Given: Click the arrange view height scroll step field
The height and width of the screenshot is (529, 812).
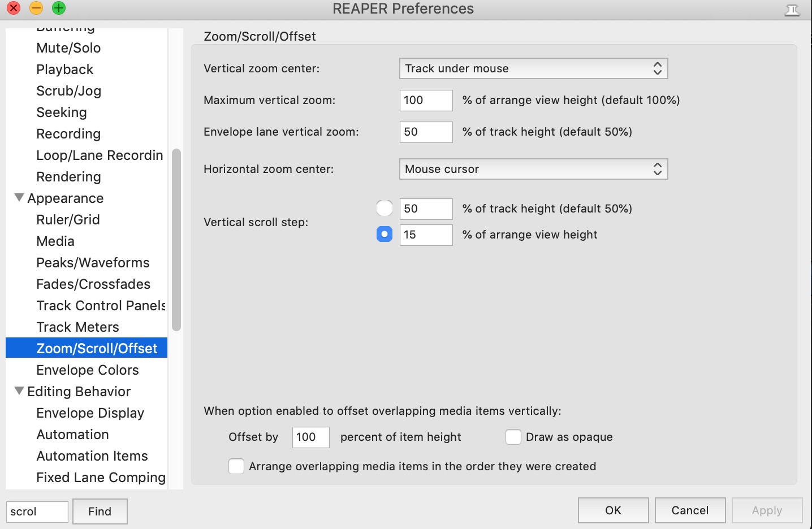Looking at the screenshot, I should [x=426, y=235].
